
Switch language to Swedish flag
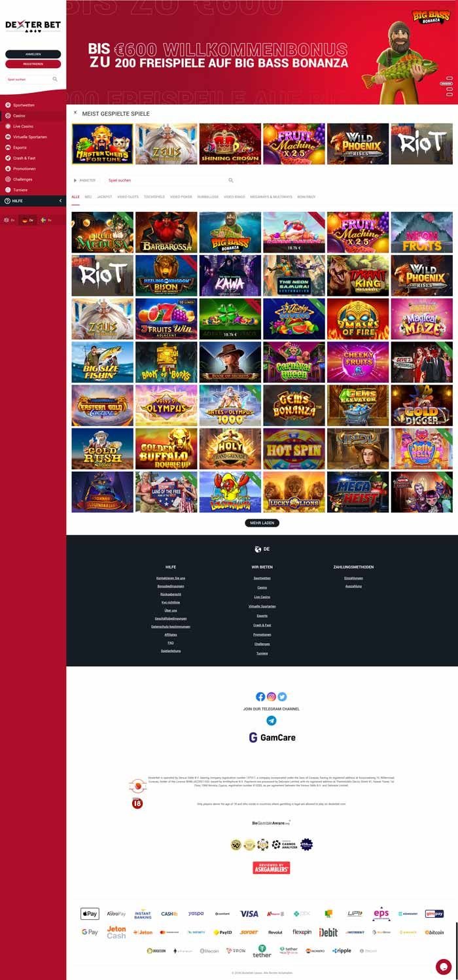(x=43, y=220)
